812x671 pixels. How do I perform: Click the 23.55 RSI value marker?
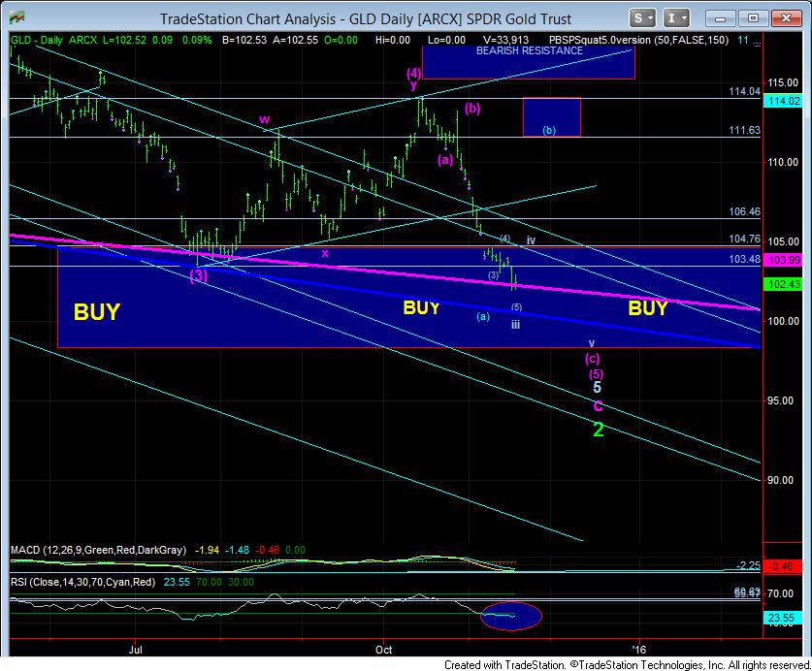(x=782, y=618)
